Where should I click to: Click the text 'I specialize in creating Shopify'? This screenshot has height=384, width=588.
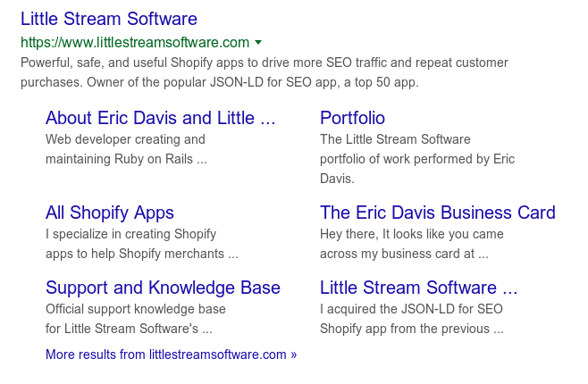(x=130, y=234)
